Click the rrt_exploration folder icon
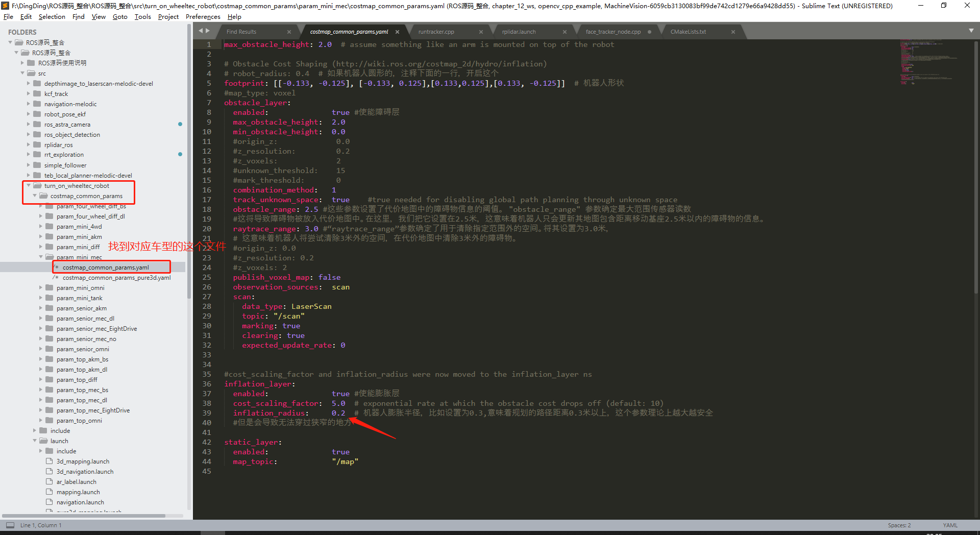 (x=37, y=155)
